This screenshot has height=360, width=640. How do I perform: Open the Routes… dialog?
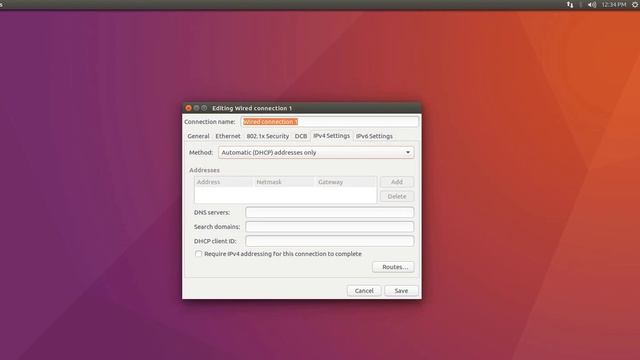tap(393, 267)
